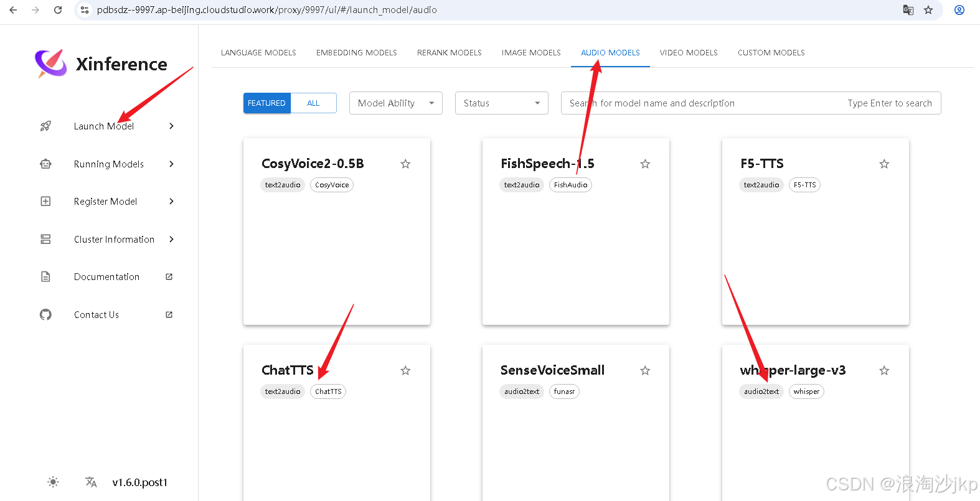This screenshot has width=980, height=501.
Task: Click the CosyVoice tag chip
Action: [332, 185]
